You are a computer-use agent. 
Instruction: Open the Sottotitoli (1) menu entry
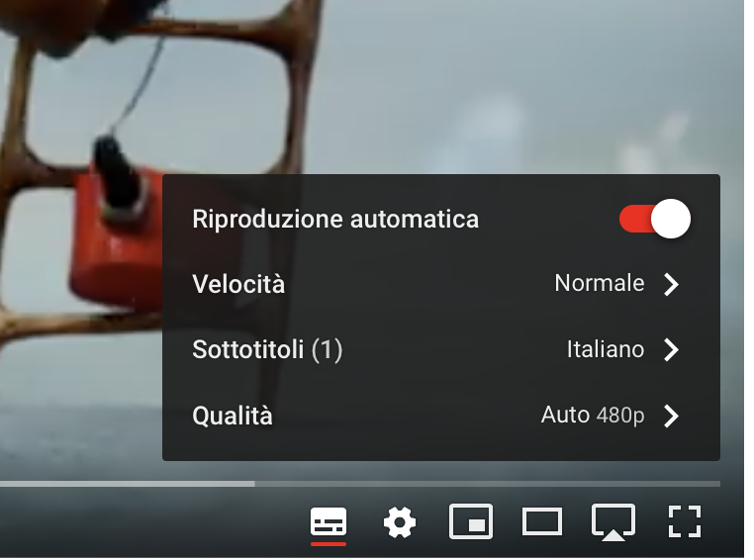pos(441,349)
